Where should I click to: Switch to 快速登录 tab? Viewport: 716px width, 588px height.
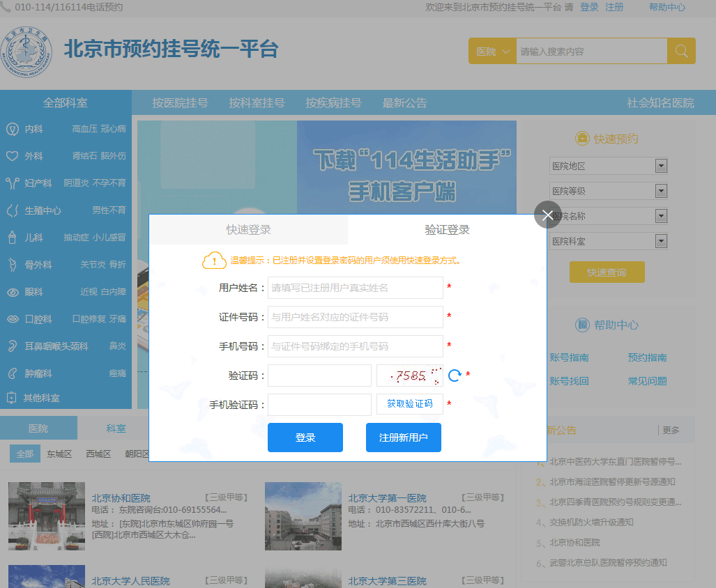[x=249, y=229]
